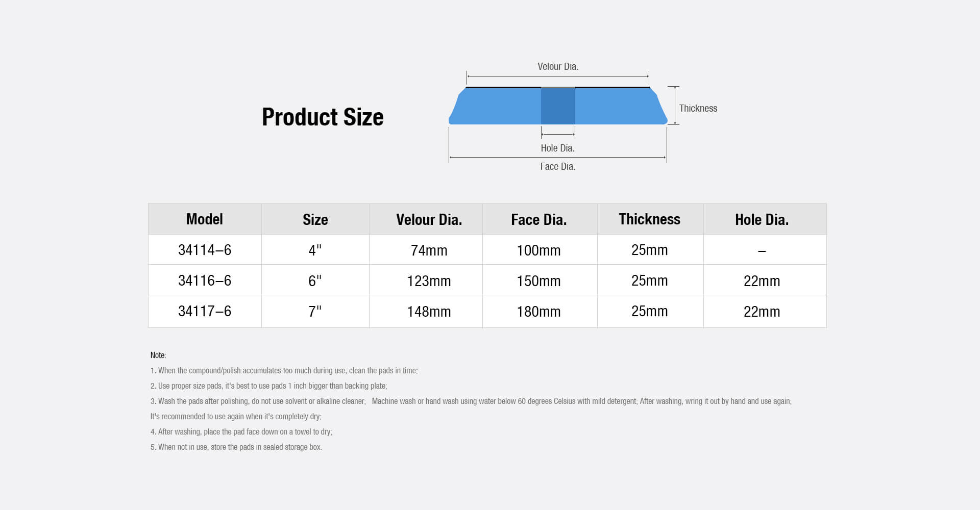Click the 7" size cell
The width and height of the screenshot is (980, 510).
(x=315, y=311)
